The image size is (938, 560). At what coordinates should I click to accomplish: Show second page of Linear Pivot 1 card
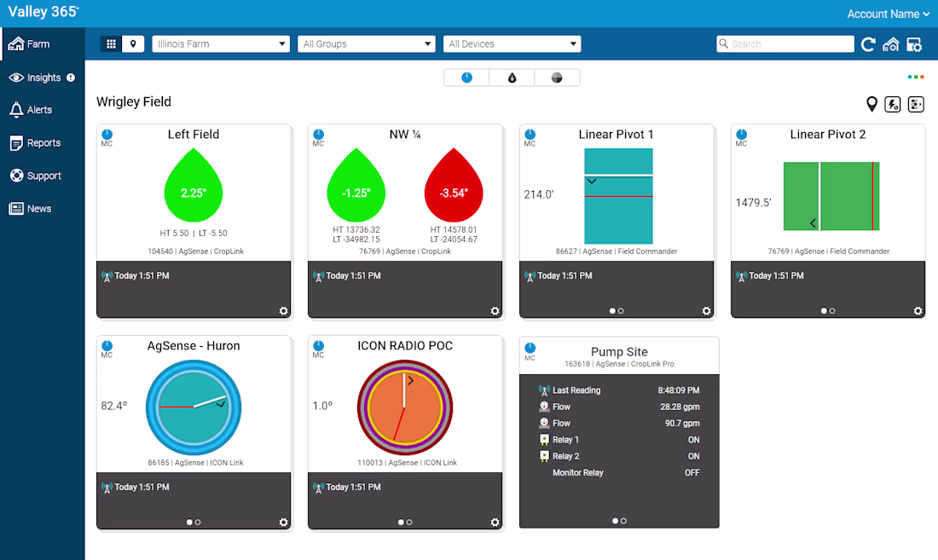(621, 311)
